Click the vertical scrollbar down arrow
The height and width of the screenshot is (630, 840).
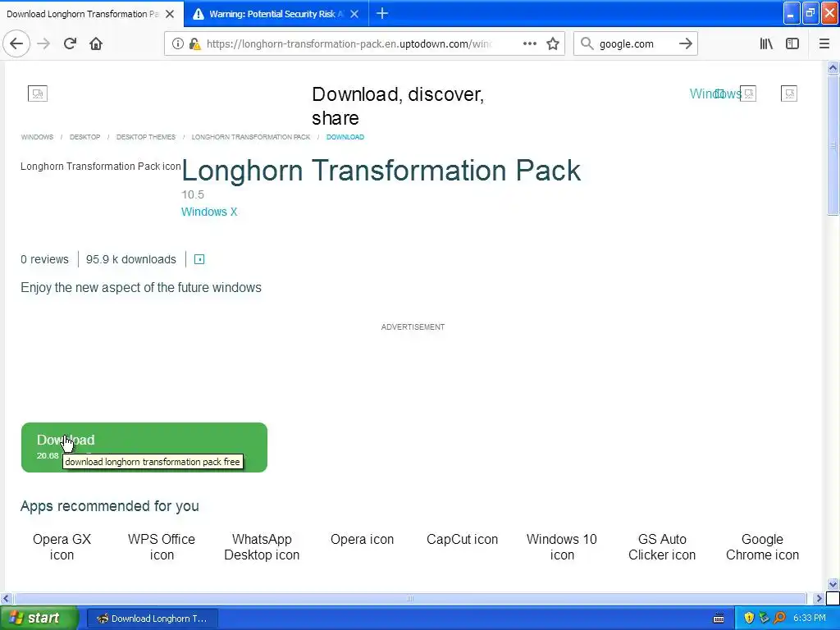click(x=833, y=584)
